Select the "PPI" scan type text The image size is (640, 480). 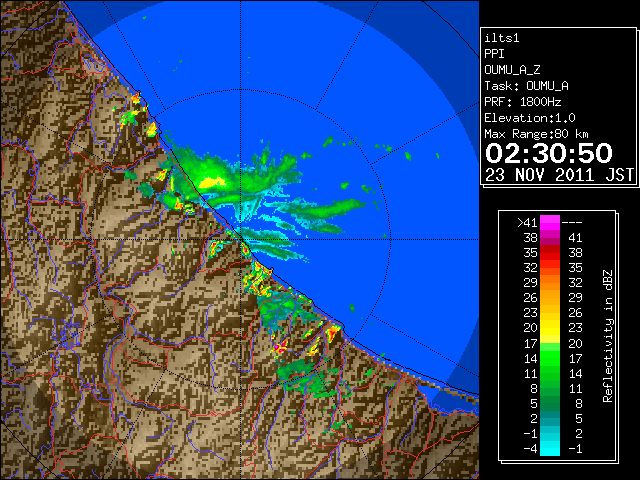tap(494, 54)
